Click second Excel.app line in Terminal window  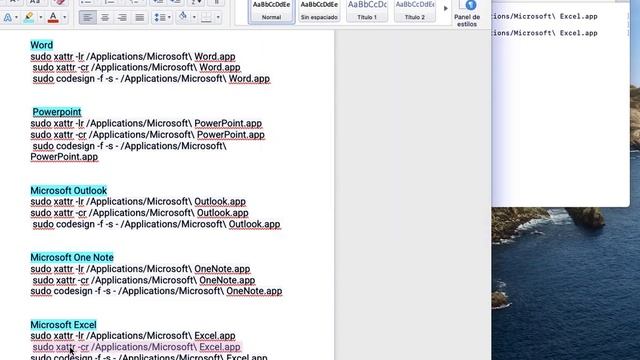pyautogui.click(x=544, y=33)
